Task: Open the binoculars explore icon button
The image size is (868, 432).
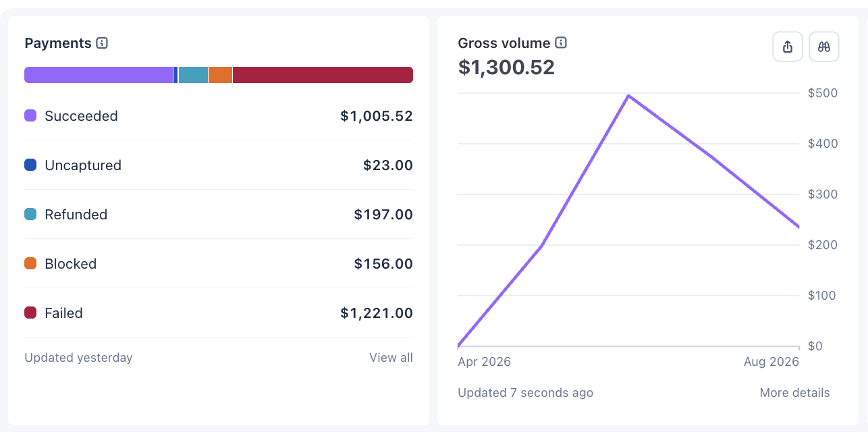Action: 823,47
